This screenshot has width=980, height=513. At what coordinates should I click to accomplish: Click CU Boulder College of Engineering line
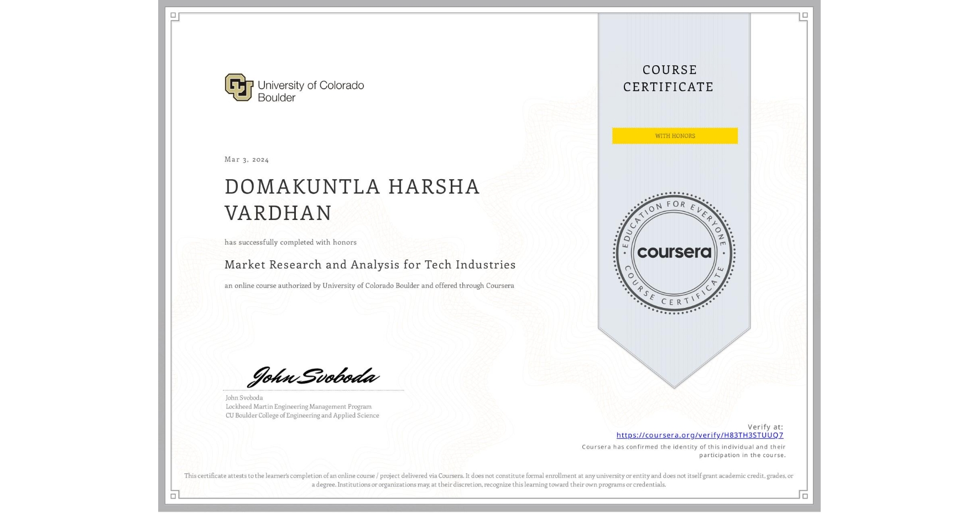coord(303,415)
